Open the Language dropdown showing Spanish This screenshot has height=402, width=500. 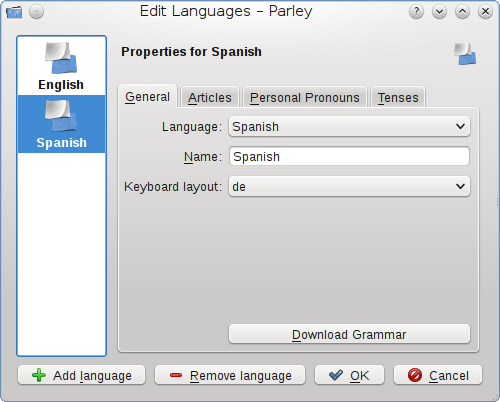point(349,127)
